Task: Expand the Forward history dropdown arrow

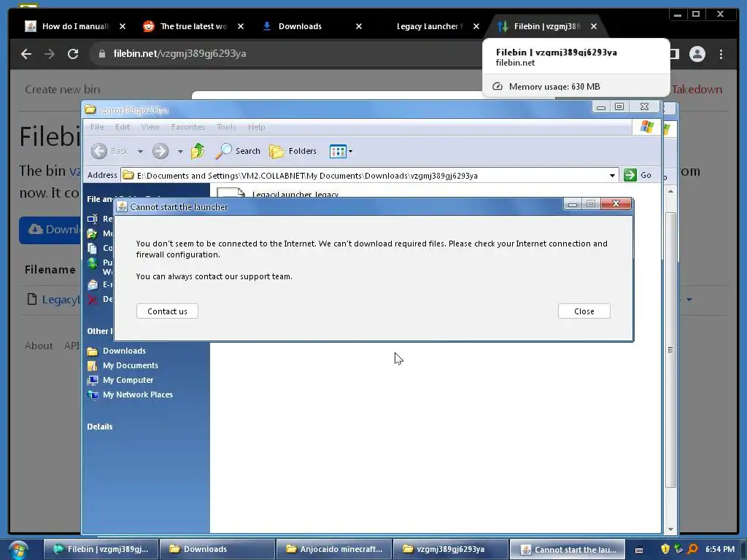Action: coord(180,152)
